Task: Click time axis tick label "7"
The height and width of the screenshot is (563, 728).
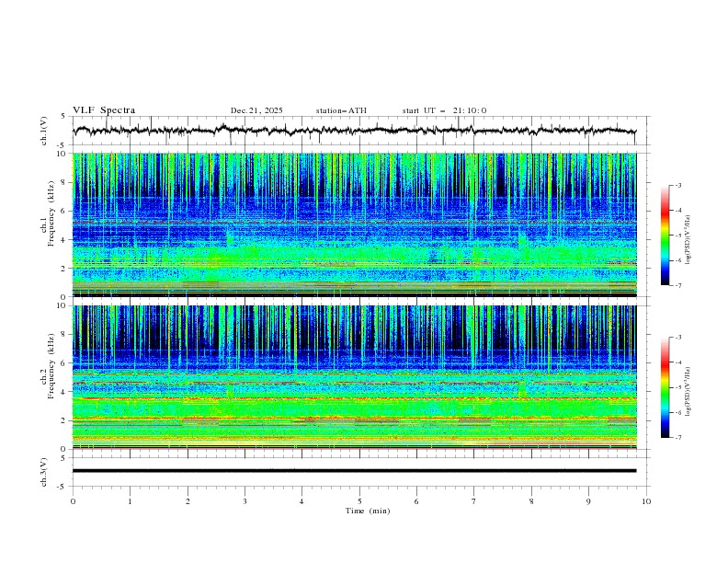Action: pyautogui.click(x=474, y=501)
